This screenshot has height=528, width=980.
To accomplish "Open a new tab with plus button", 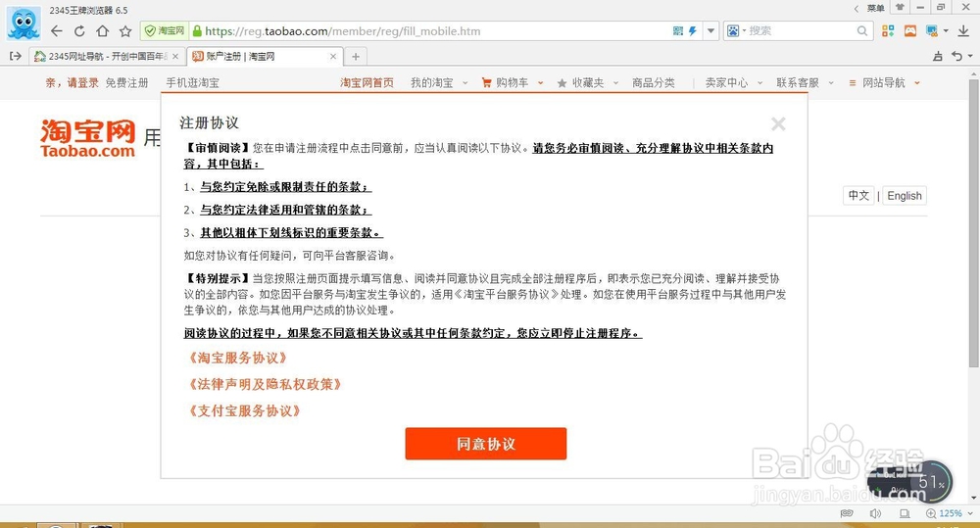I will point(356,56).
